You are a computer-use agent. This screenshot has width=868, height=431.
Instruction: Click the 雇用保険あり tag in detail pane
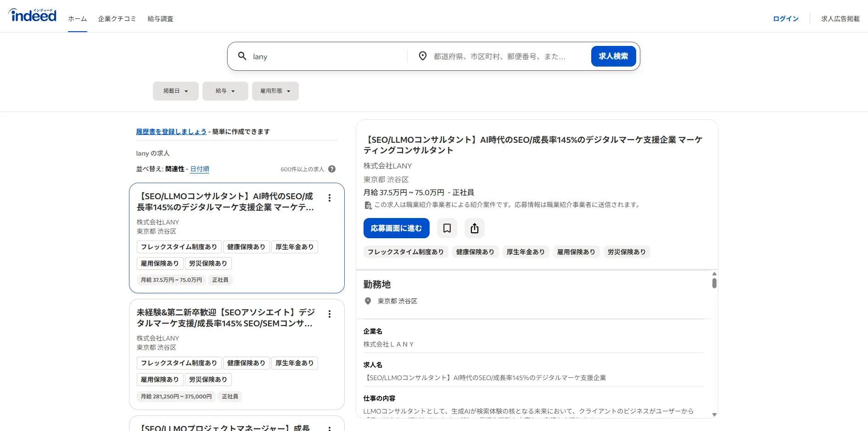click(576, 252)
